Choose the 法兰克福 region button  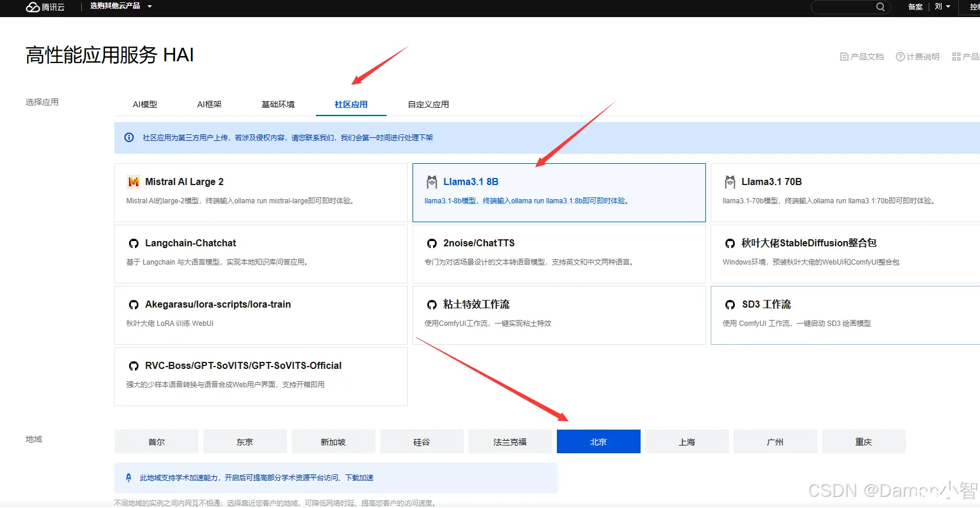(510, 441)
